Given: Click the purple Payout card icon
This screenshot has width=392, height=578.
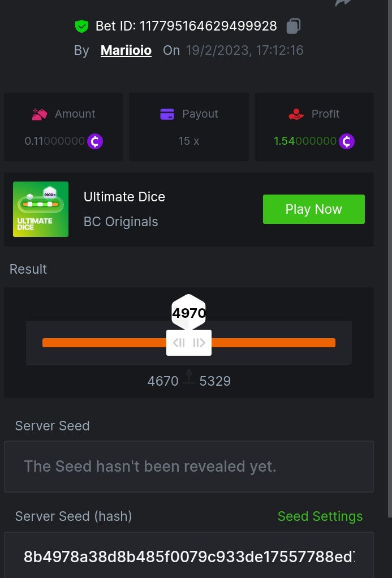Looking at the screenshot, I should point(167,114).
